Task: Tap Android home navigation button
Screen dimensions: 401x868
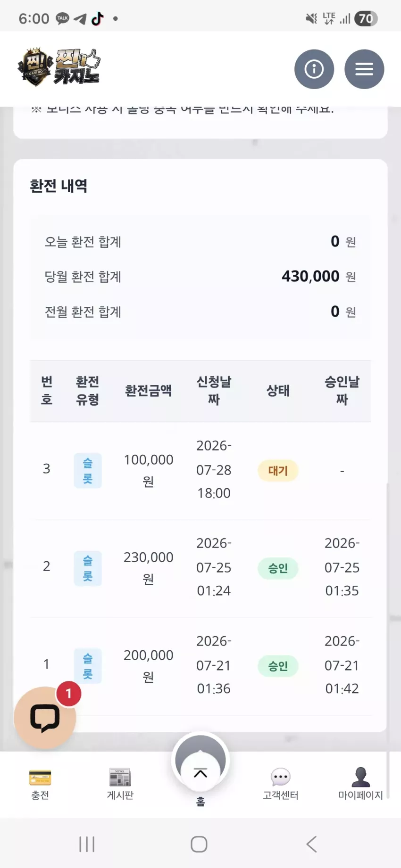Action: point(199,844)
